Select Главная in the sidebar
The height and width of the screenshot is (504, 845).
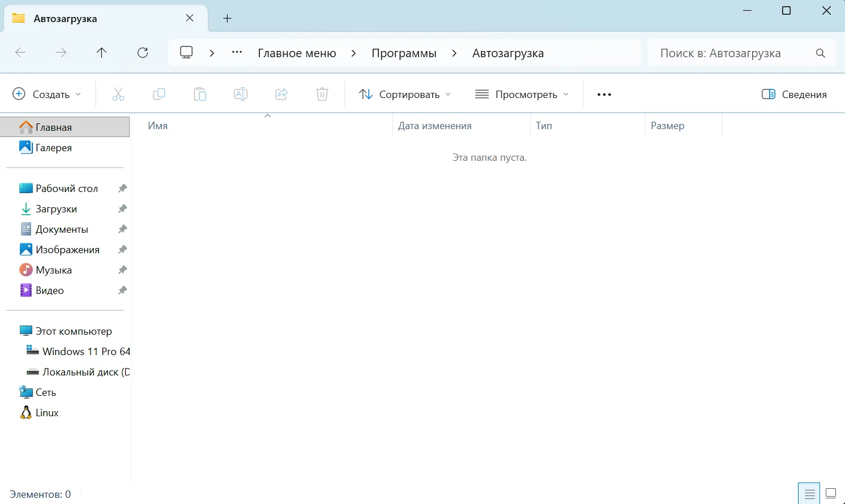click(65, 127)
